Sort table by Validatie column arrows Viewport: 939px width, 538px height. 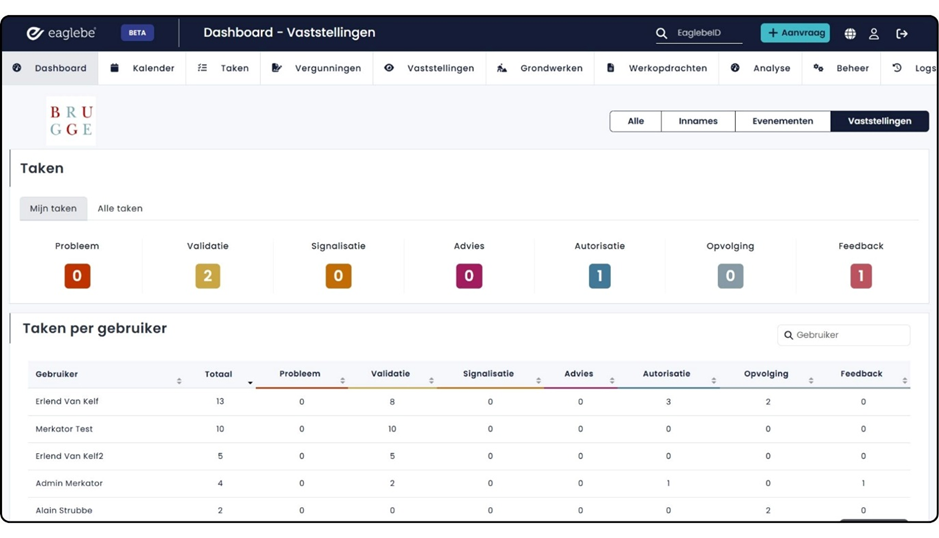(x=431, y=380)
